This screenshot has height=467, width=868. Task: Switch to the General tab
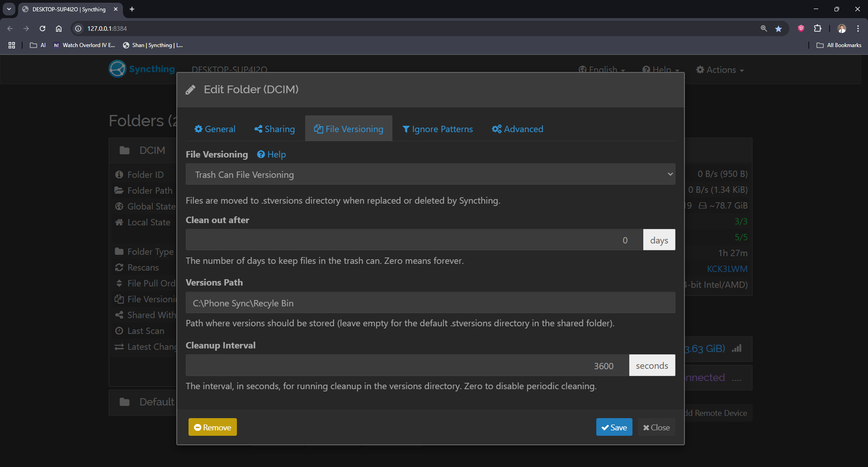(x=215, y=129)
